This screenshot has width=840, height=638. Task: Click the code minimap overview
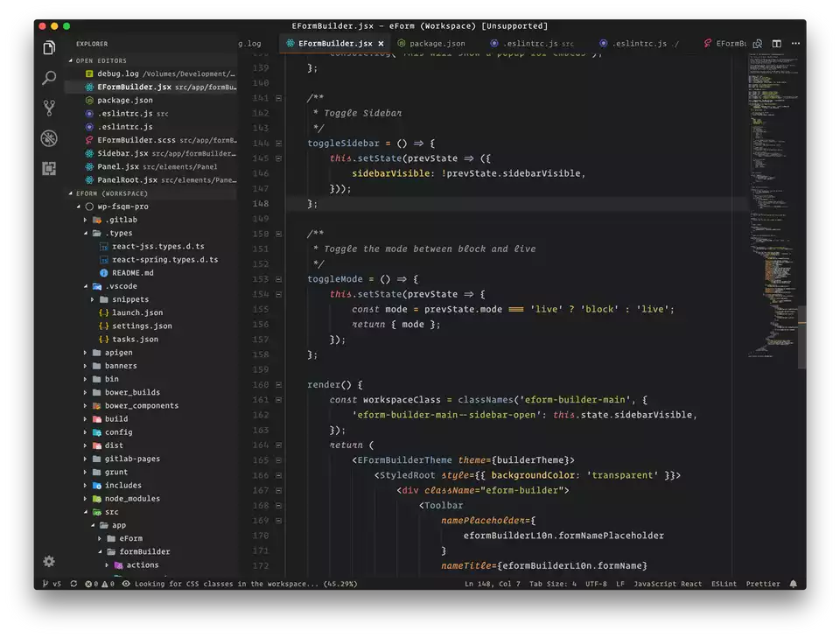click(773, 207)
